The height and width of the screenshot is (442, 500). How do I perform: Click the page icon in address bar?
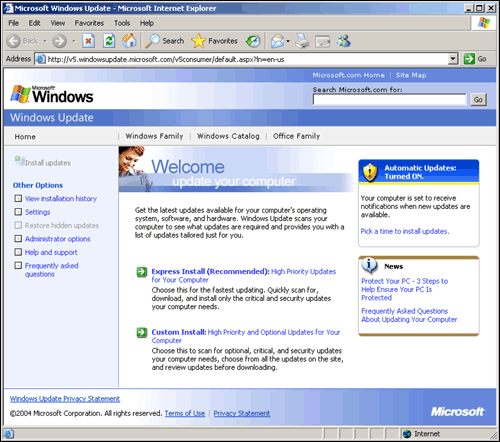tap(41, 59)
